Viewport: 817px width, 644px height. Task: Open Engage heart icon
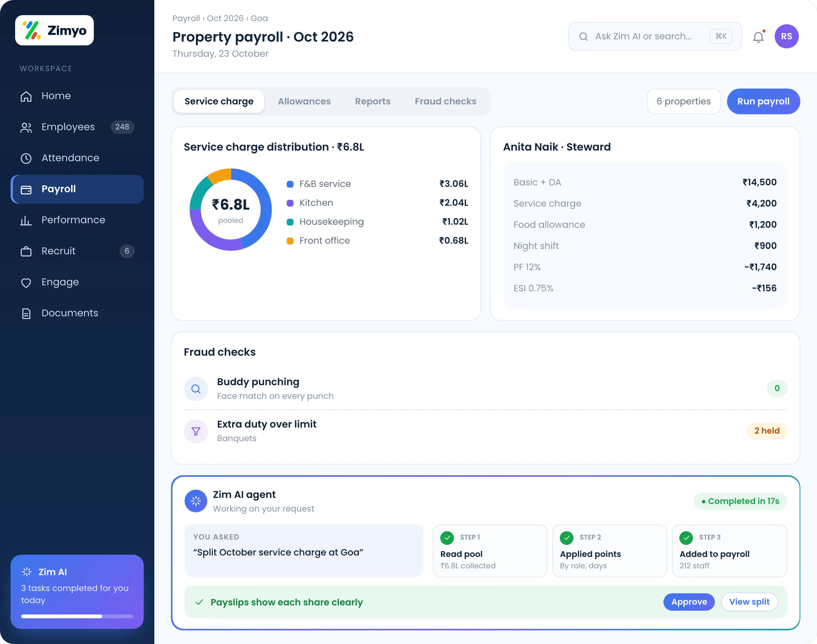[26, 282]
